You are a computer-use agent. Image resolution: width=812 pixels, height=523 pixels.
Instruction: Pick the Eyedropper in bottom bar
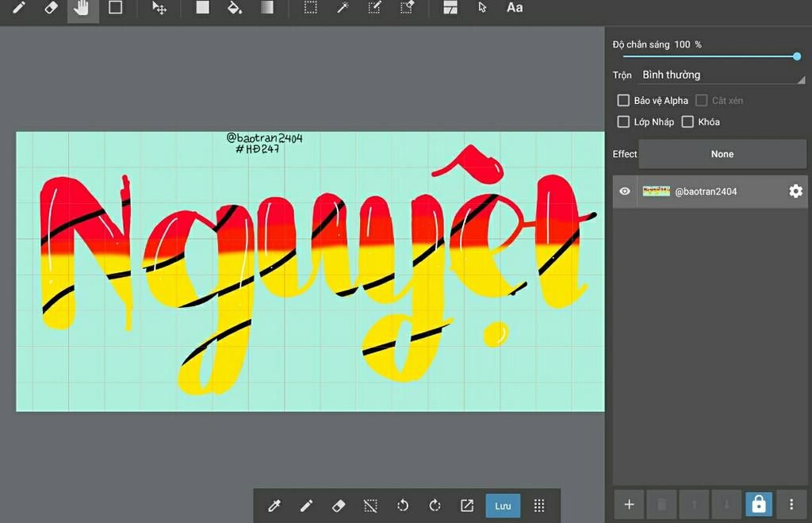tap(274, 506)
